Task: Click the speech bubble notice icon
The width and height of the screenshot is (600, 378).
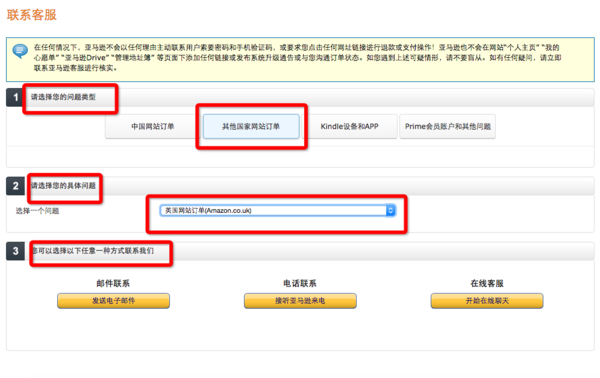Action: click(x=20, y=51)
